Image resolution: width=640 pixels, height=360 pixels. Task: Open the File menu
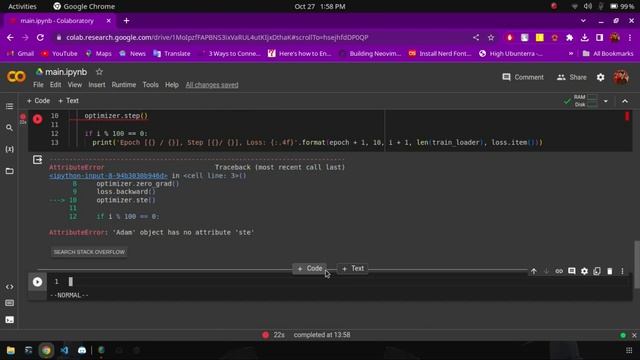pyautogui.click(x=38, y=85)
